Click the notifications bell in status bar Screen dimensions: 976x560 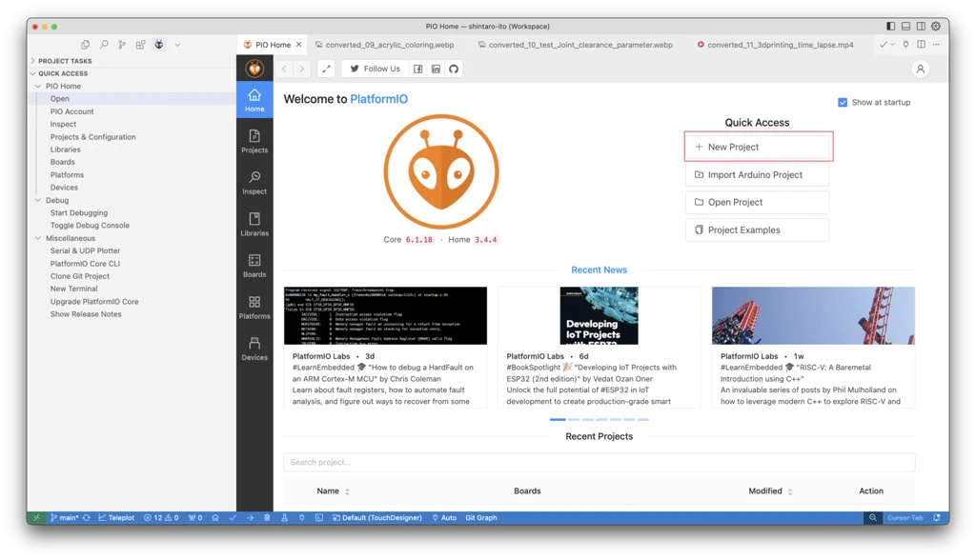coord(936,518)
